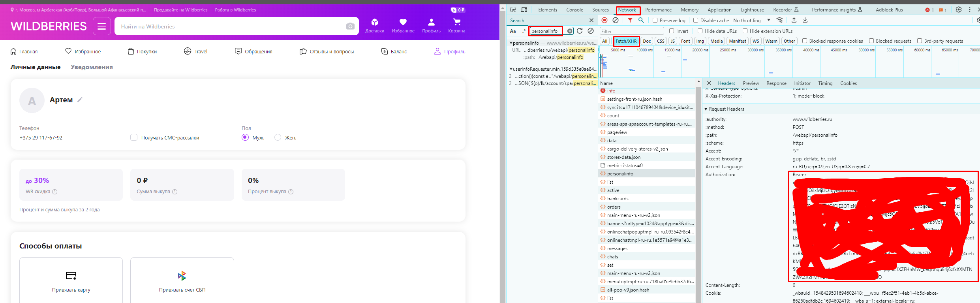The width and height of the screenshot is (980, 303).
Task: Close the Search drawer panel
Action: point(591,20)
